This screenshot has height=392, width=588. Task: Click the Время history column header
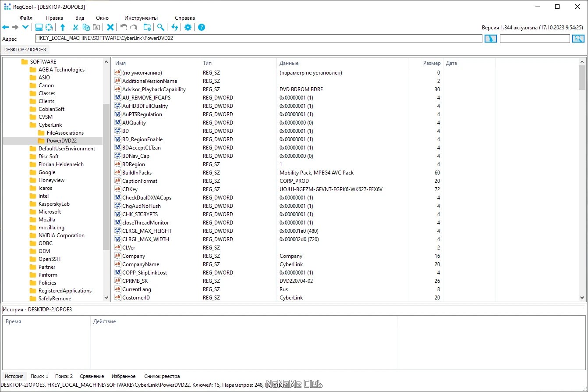pyautogui.click(x=46, y=321)
